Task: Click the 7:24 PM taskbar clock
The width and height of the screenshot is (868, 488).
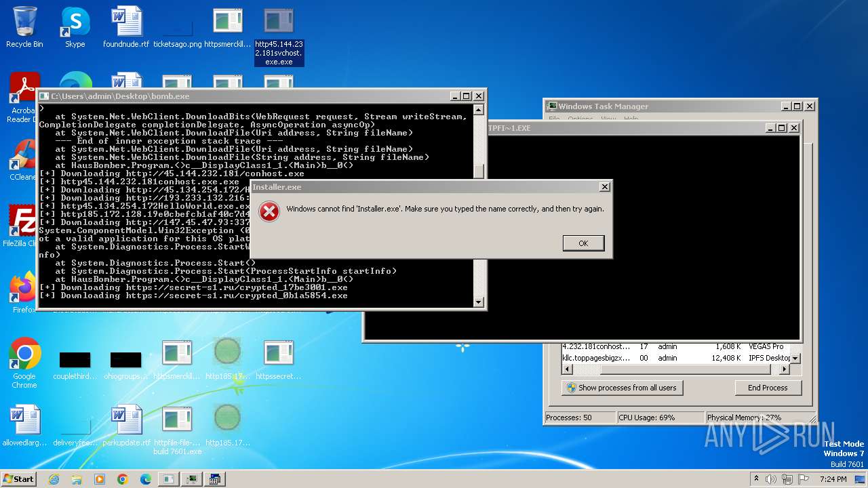Action: [833, 479]
